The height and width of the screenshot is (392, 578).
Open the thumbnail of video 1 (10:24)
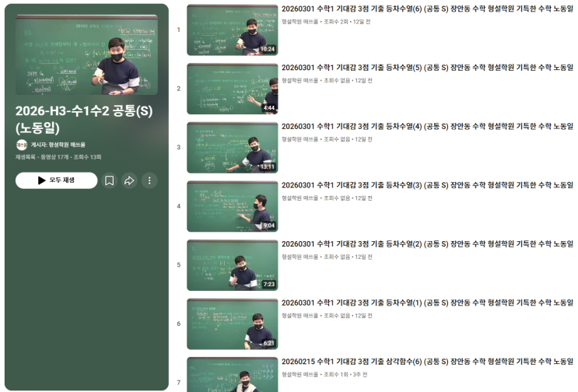[233, 30]
